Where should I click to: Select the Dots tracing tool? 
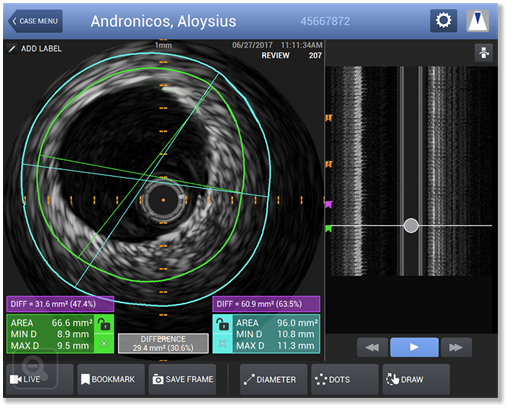coord(345,379)
